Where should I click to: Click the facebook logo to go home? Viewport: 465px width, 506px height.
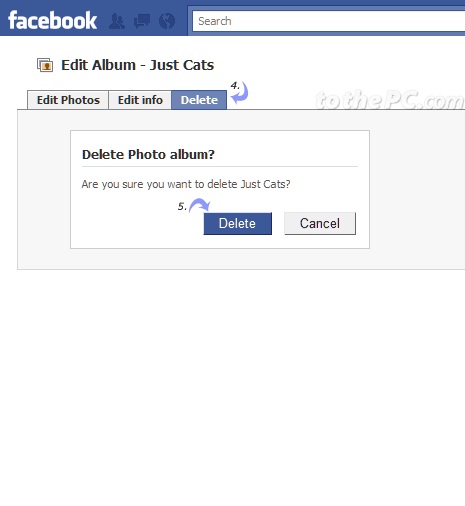52,21
